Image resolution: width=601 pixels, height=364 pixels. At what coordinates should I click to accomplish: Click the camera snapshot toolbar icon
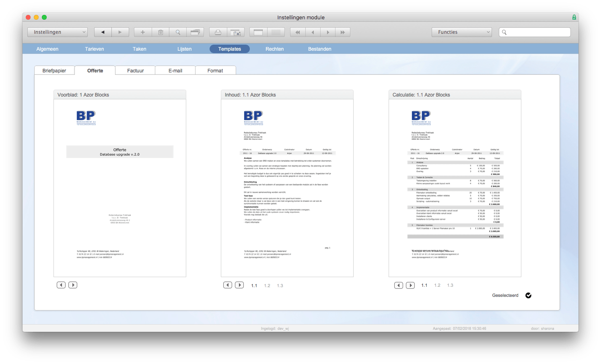(236, 32)
